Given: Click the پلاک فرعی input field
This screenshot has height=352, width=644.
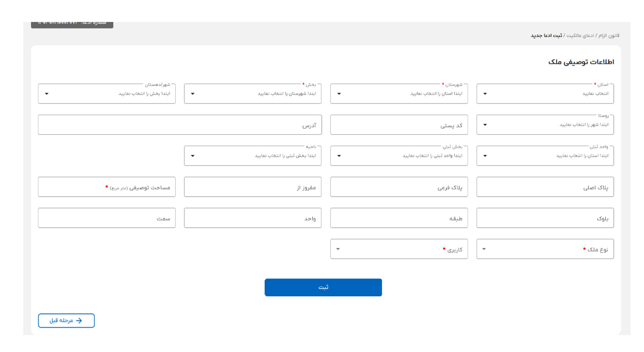Looking at the screenshot, I should tap(399, 187).
